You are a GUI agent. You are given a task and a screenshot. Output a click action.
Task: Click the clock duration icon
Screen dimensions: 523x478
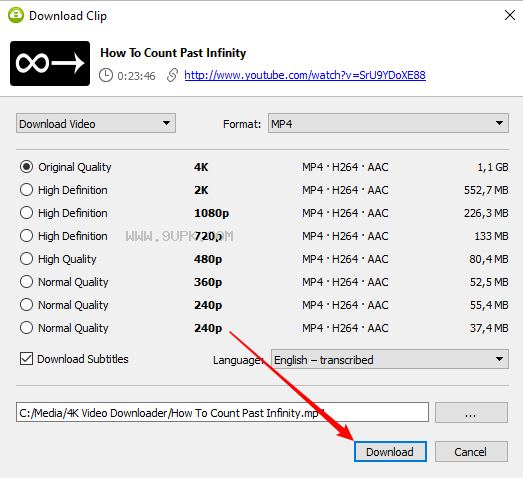coord(106,75)
